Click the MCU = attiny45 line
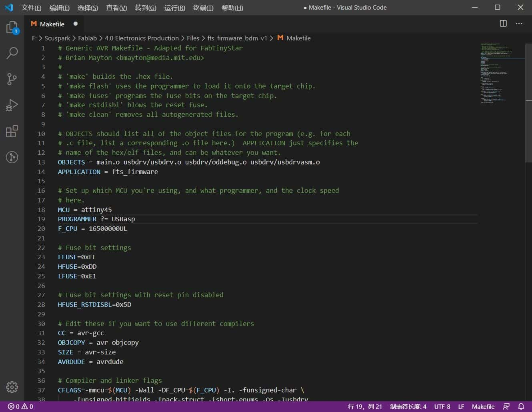Image resolution: width=532 pixels, height=412 pixels. (85, 210)
